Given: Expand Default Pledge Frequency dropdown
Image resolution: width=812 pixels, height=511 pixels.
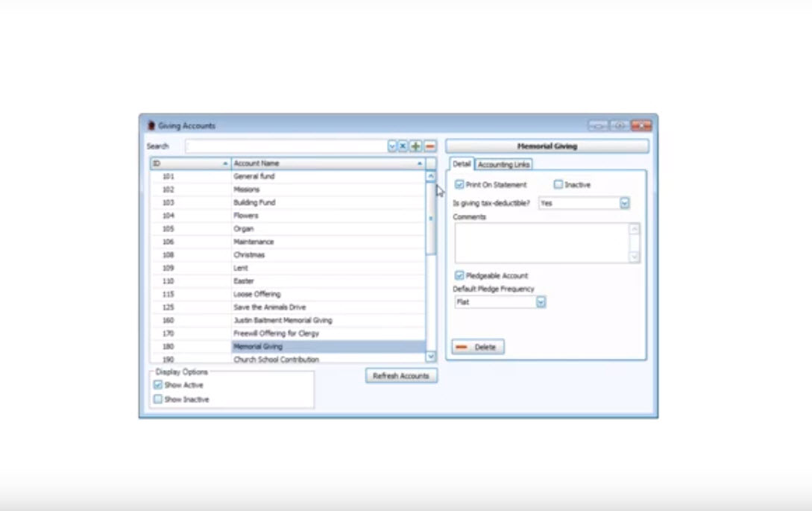Looking at the screenshot, I should point(541,302).
